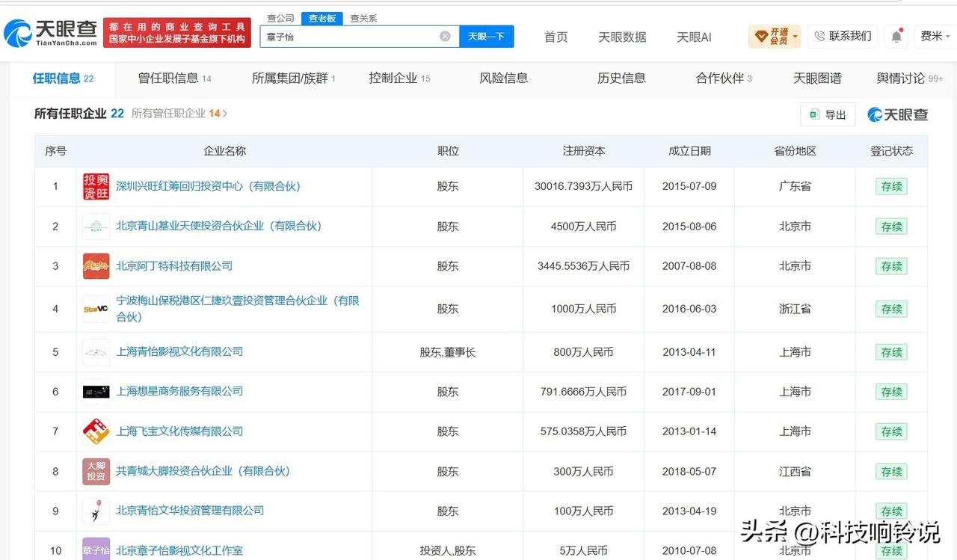Click the 上海飞宝文化传媒 company logo
Image resolution: width=957 pixels, height=560 pixels.
pos(96,431)
